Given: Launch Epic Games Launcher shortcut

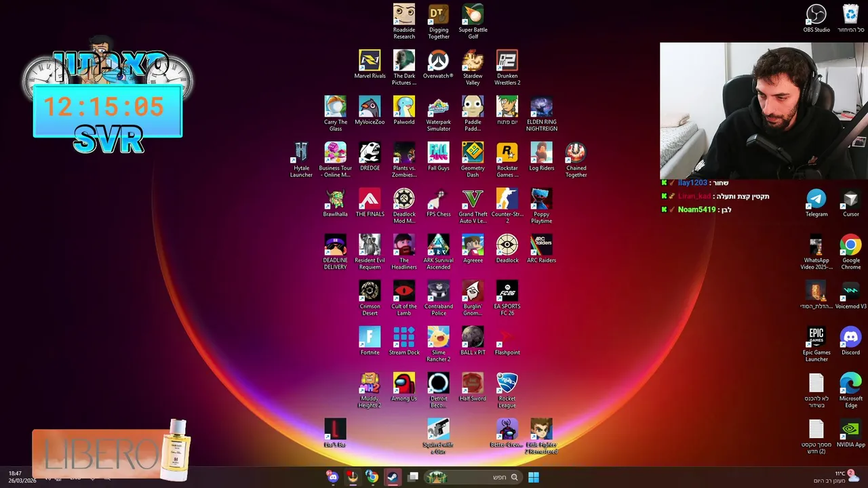Looking at the screenshot, I should pyautogui.click(x=816, y=344).
